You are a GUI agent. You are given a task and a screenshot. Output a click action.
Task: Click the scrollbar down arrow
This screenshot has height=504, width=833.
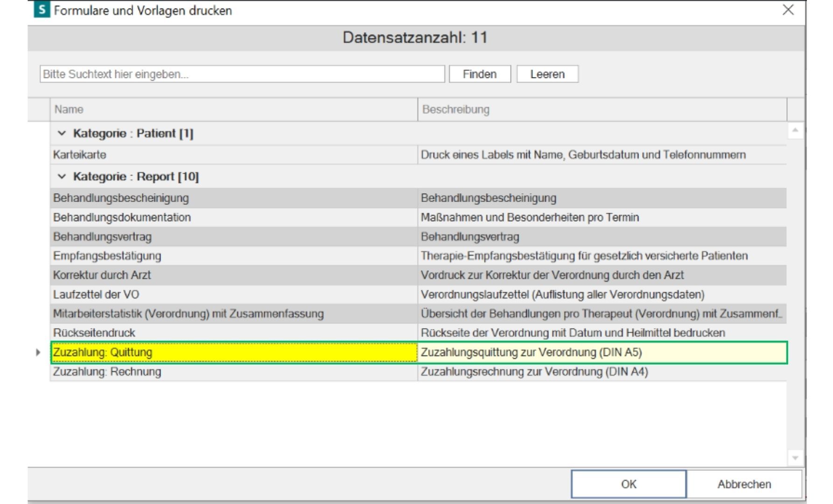(795, 458)
